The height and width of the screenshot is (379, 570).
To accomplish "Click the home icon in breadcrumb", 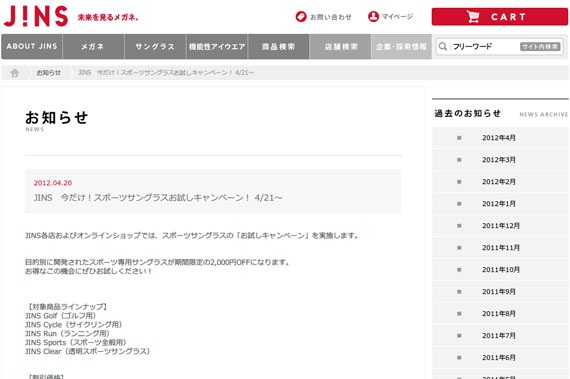I will click(15, 73).
